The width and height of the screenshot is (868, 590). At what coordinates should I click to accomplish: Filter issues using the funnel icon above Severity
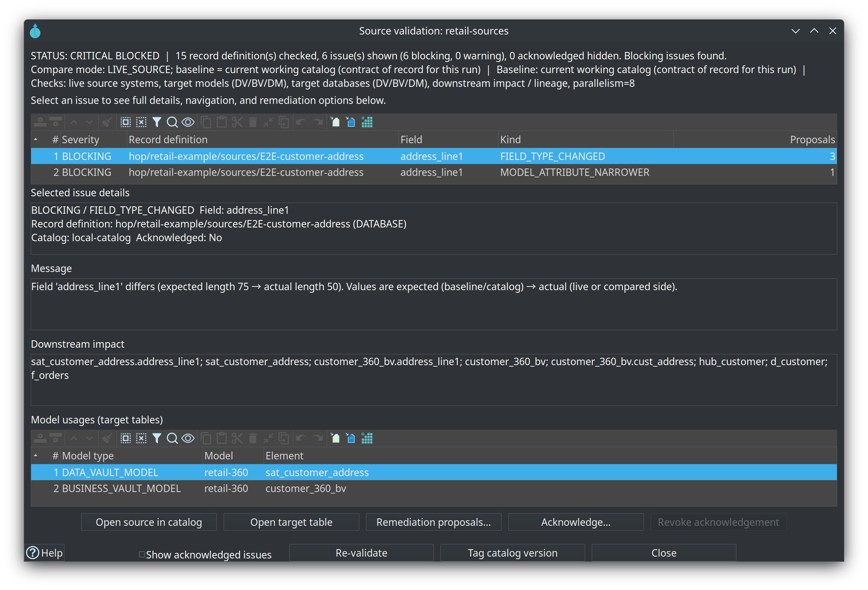(157, 122)
